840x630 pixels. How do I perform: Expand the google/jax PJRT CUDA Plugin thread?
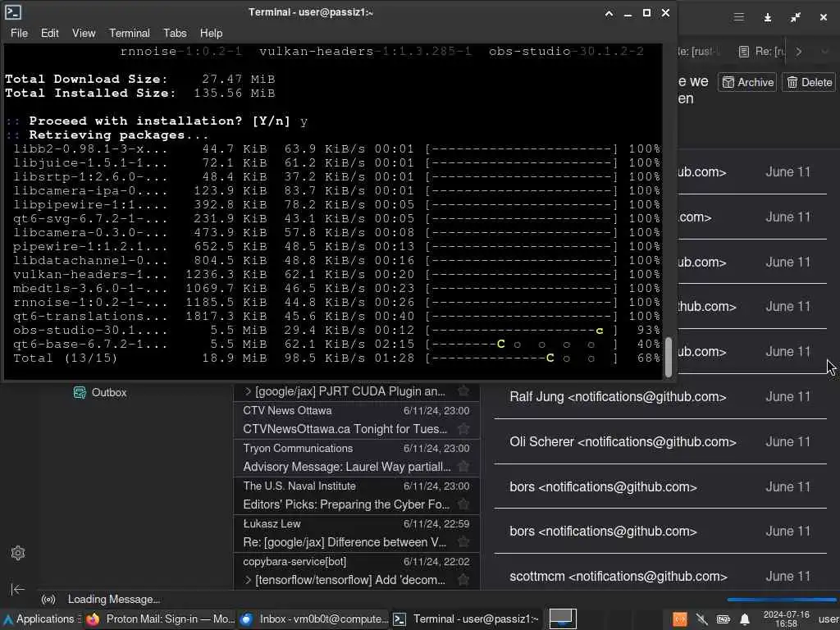pyautogui.click(x=248, y=391)
